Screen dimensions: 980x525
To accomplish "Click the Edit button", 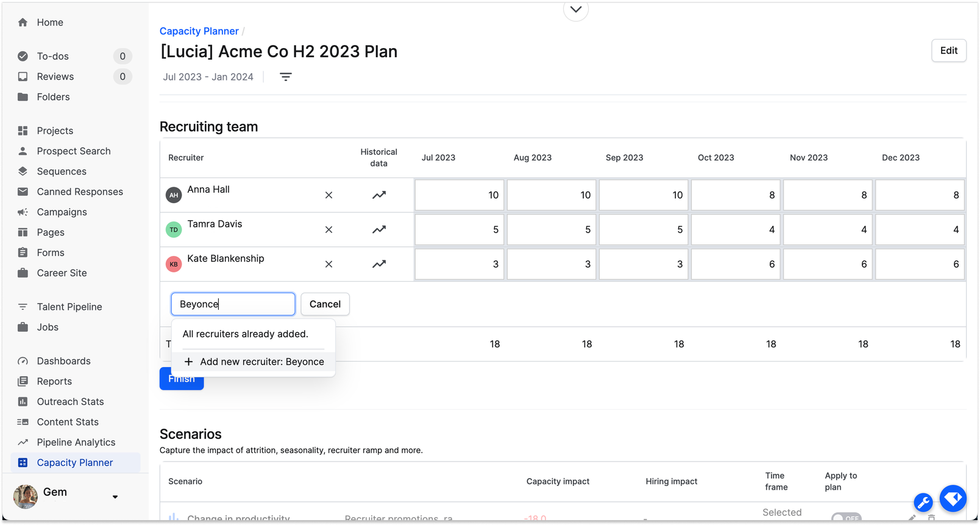I will coord(949,51).
